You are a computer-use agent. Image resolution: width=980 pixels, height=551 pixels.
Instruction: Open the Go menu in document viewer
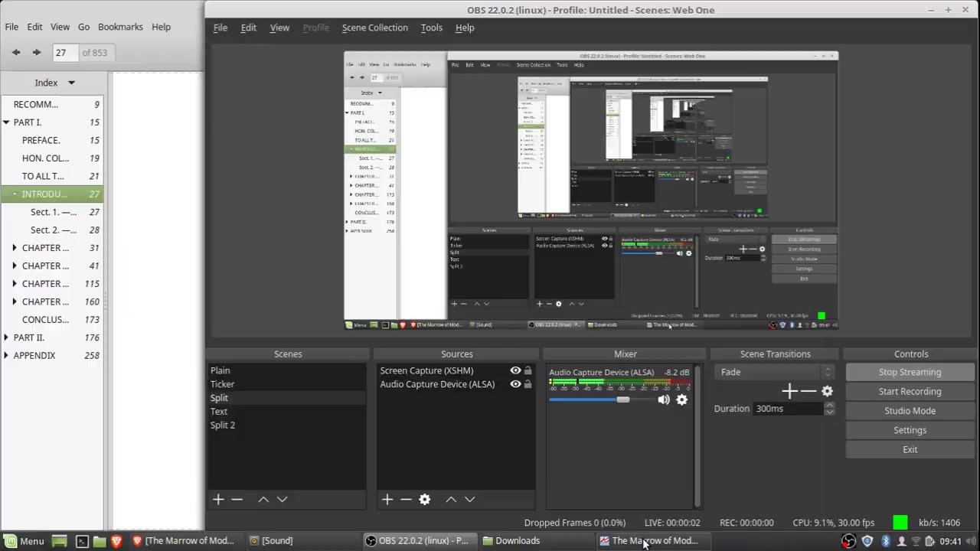tap(83, 27)
